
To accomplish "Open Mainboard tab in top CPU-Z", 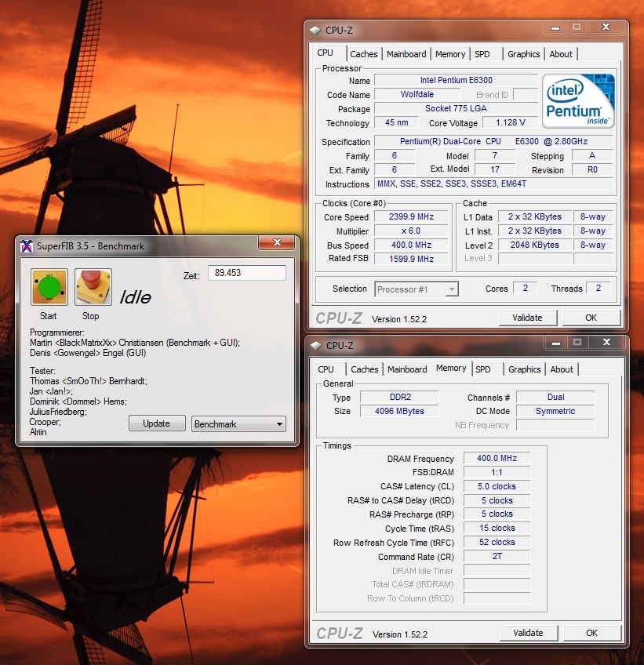I will click(406, 54).
